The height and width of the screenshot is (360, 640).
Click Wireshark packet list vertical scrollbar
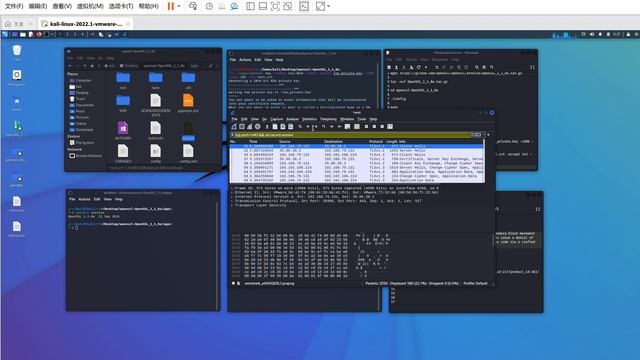(485, 161)
